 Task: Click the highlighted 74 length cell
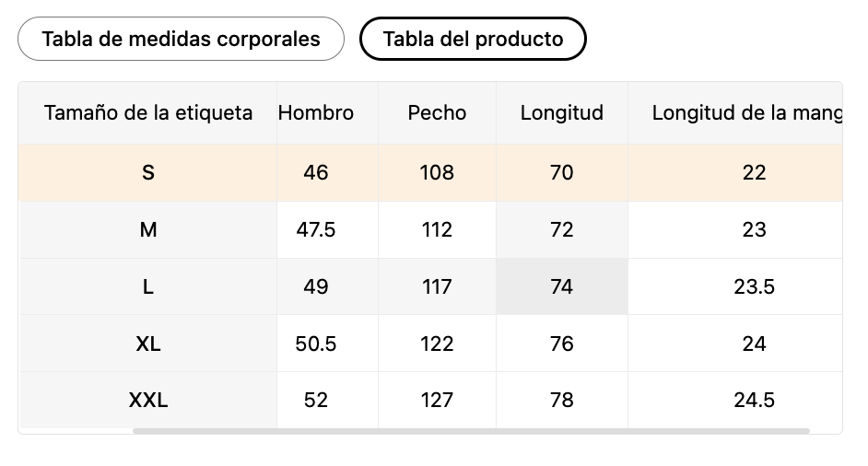(x=561, y=286)
